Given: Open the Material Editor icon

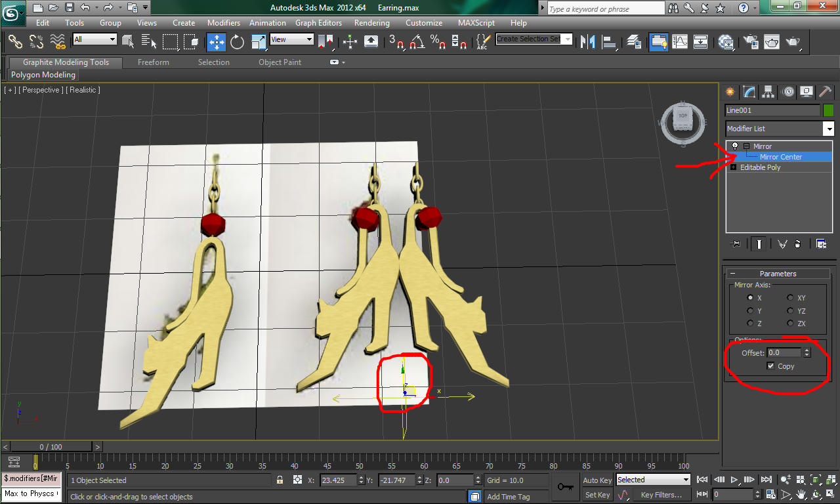Looking at the screenshot, I should click(x=726, y=42).
